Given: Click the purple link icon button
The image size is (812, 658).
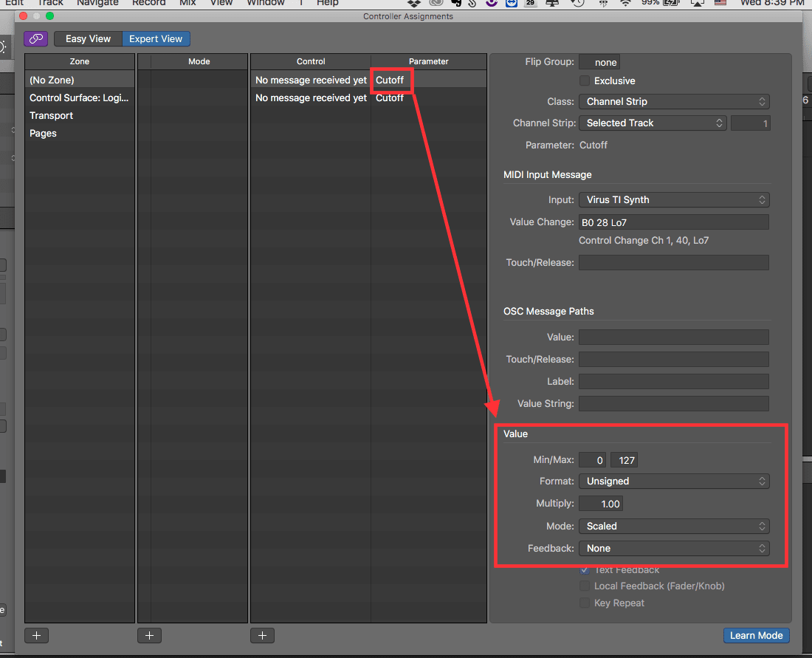Looking at the screenshot, I should click(35, 39).
